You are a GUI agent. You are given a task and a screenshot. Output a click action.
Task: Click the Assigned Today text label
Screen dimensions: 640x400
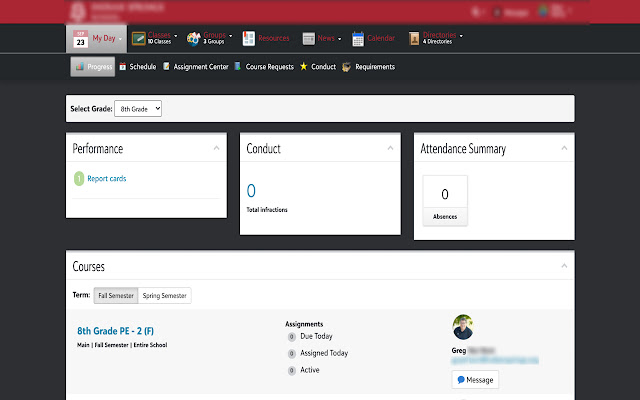[x=324, y=353]
